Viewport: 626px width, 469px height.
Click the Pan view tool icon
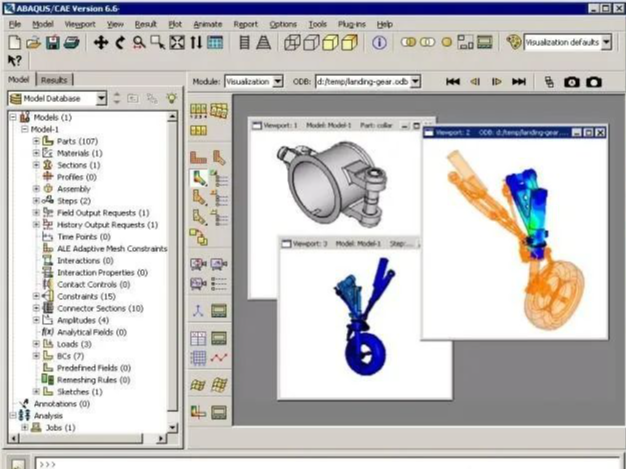101,43
